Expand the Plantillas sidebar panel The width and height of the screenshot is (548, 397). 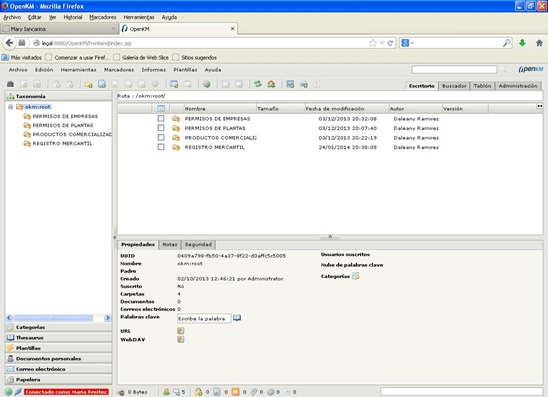58,348
